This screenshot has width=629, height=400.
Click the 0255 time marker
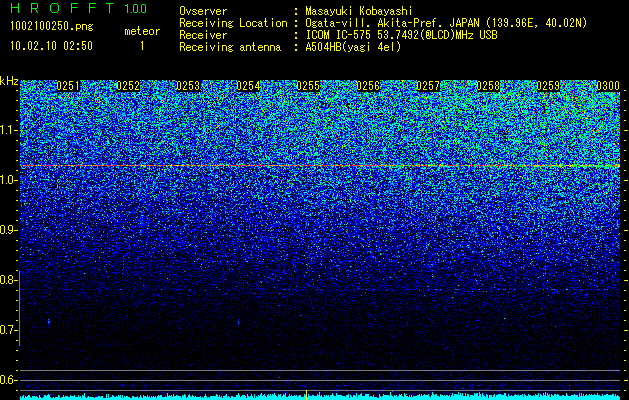point(308,86)
